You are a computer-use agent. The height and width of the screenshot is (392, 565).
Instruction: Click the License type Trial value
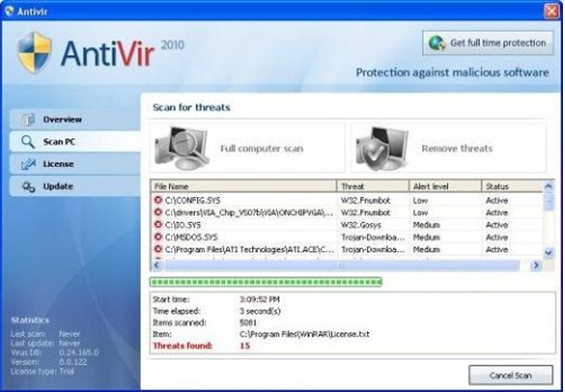pyautogui.click(x=67, y=371)
